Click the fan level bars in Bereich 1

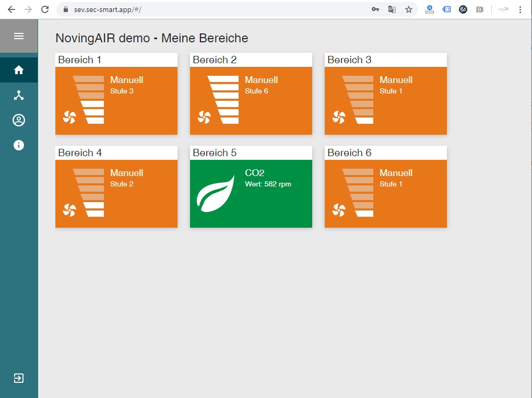88,100
